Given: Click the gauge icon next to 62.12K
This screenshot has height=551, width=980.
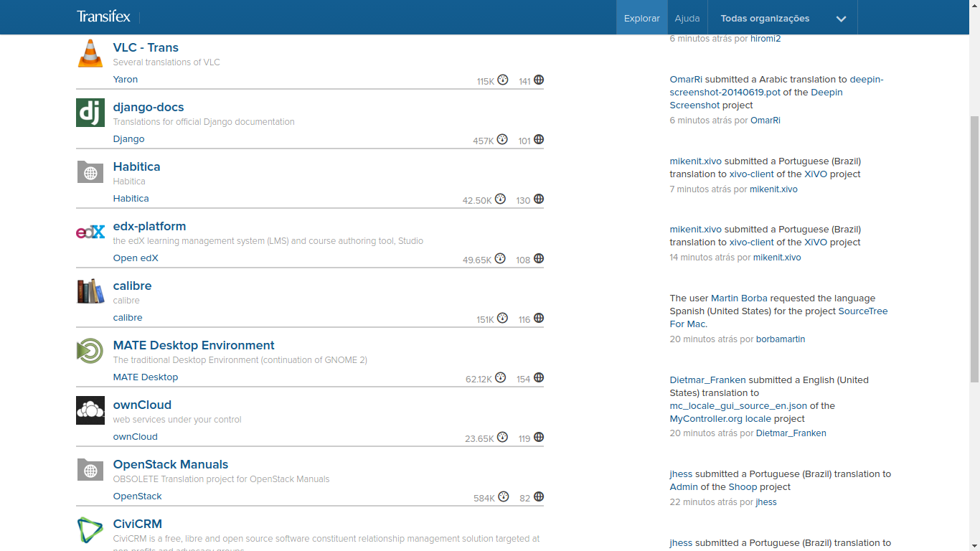Looking at the screenshot, I should pos(501,377).
